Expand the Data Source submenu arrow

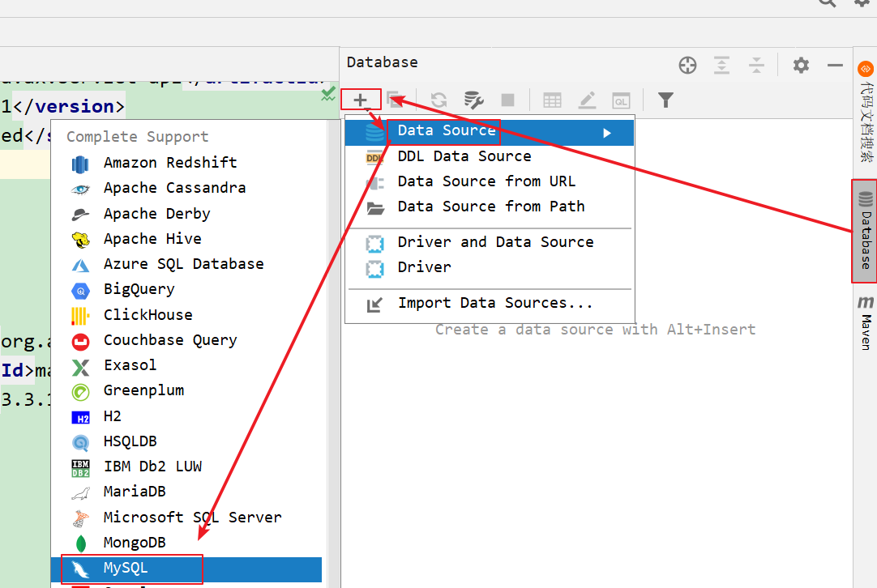(607, 133)
